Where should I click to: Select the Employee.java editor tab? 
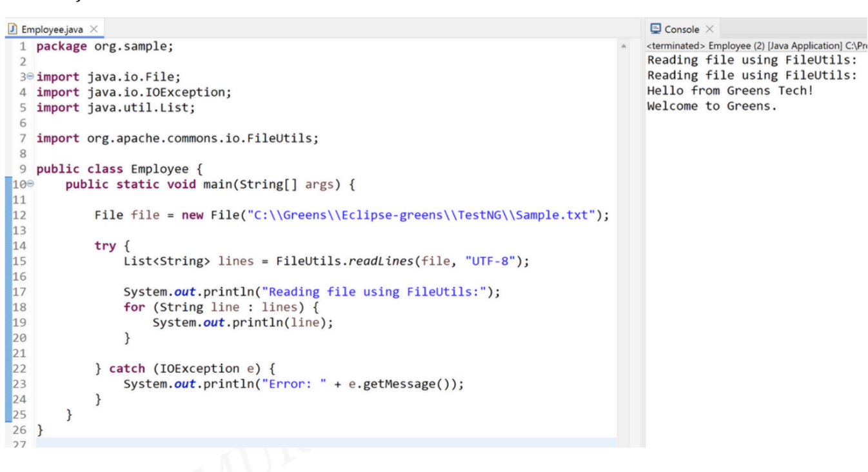[x=52, y=30]
